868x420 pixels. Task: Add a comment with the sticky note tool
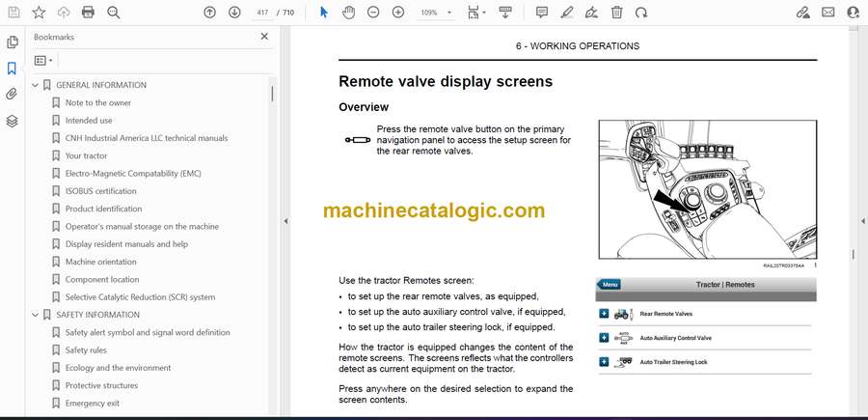tap(542, 13)
